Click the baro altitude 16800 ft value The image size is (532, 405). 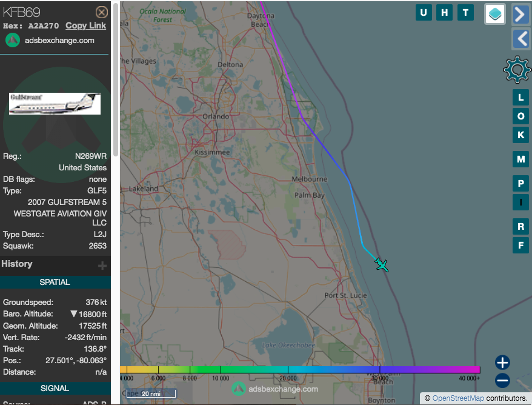(93, 314)
